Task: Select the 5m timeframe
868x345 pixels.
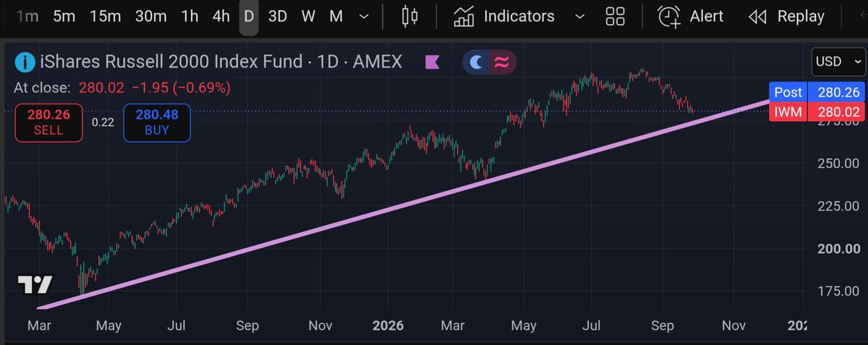Action: coord(64,16)
